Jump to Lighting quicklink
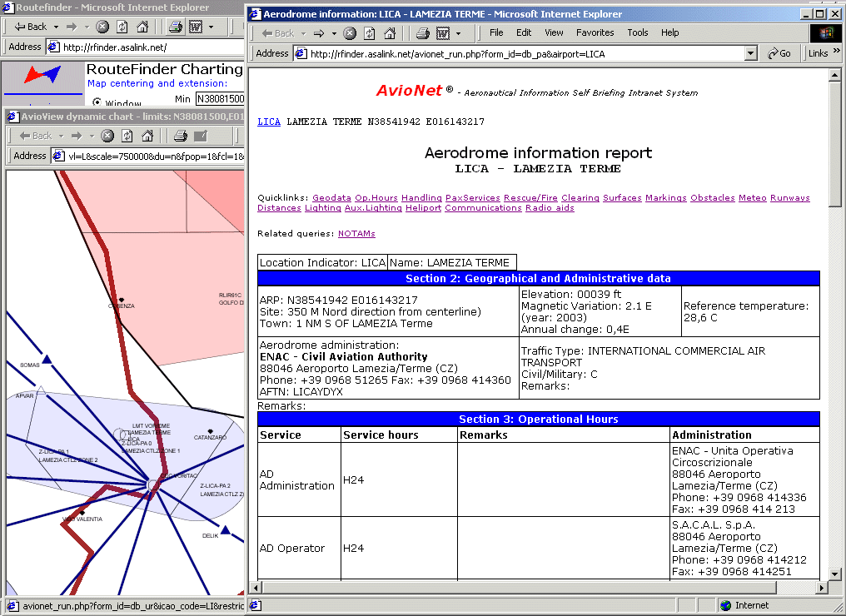The width and height of the screenshot is (846, 616). [322, 207]
